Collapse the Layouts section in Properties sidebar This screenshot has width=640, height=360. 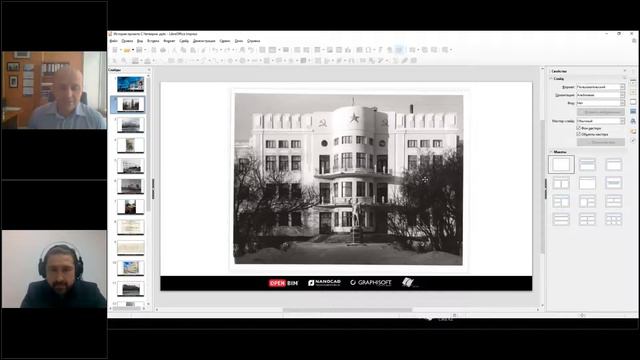[x=551, y=152]
